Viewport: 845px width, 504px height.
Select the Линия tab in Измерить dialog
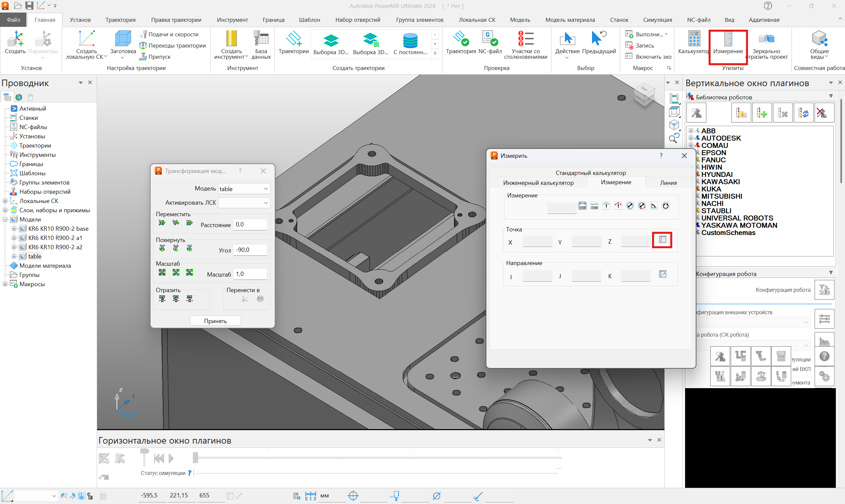click(668, 183)
